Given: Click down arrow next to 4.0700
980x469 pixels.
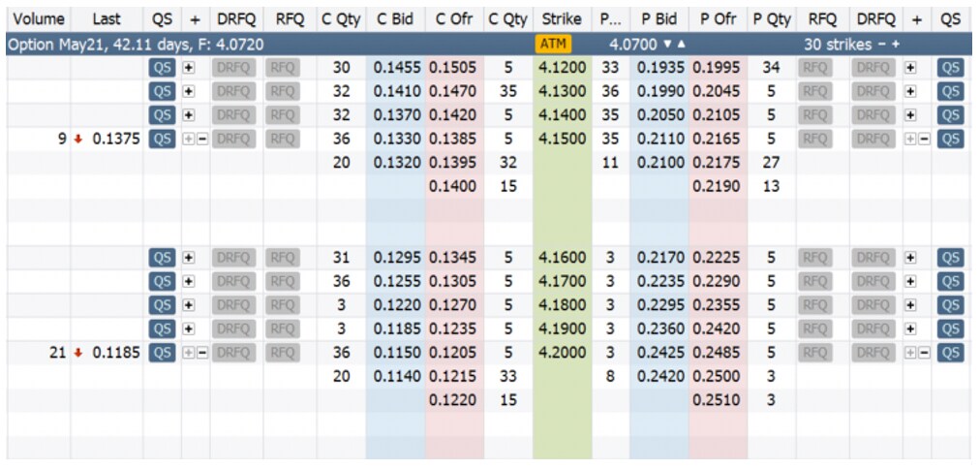Looking at the screenshot, I should point(666,45).
